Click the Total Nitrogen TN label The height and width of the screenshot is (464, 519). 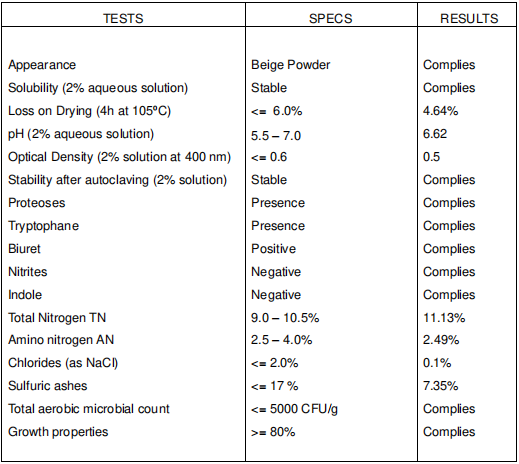(x=57, y=318)
